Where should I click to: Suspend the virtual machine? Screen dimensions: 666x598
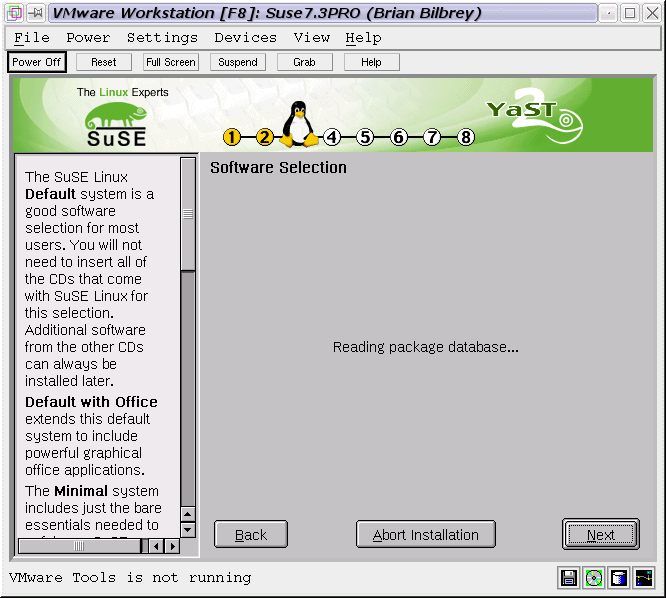tap(238, 62)
